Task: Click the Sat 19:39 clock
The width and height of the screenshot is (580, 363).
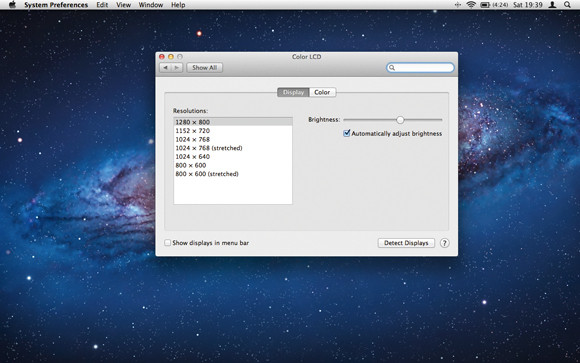Action: click(528, 5)
